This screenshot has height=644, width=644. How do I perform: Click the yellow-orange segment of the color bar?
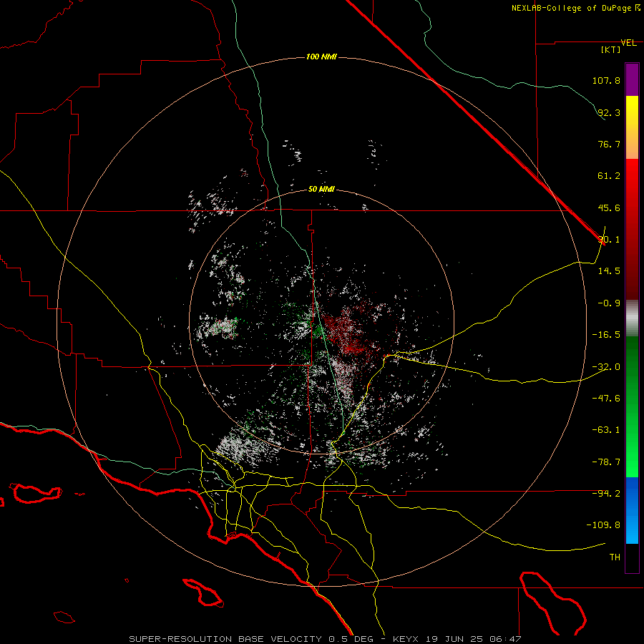632,127
